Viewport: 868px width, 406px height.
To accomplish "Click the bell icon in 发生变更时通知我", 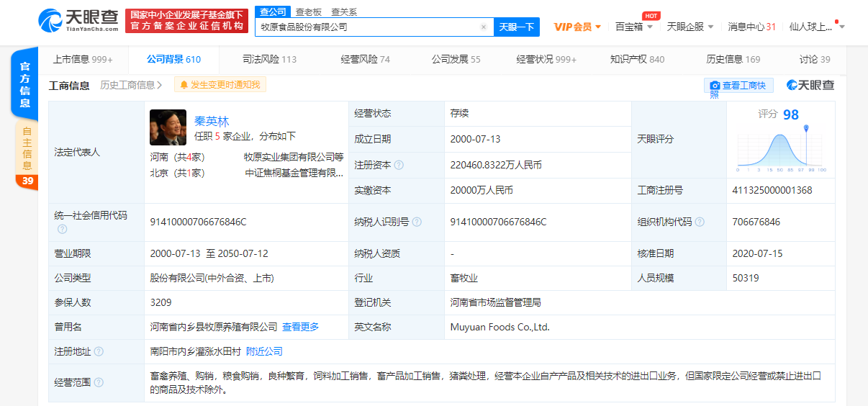I will (184, 85).
